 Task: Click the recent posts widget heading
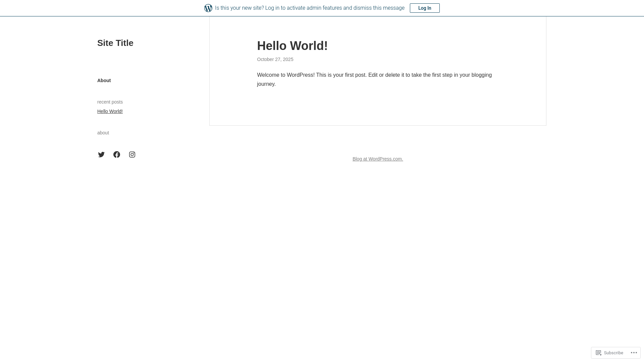click(110, 102)
